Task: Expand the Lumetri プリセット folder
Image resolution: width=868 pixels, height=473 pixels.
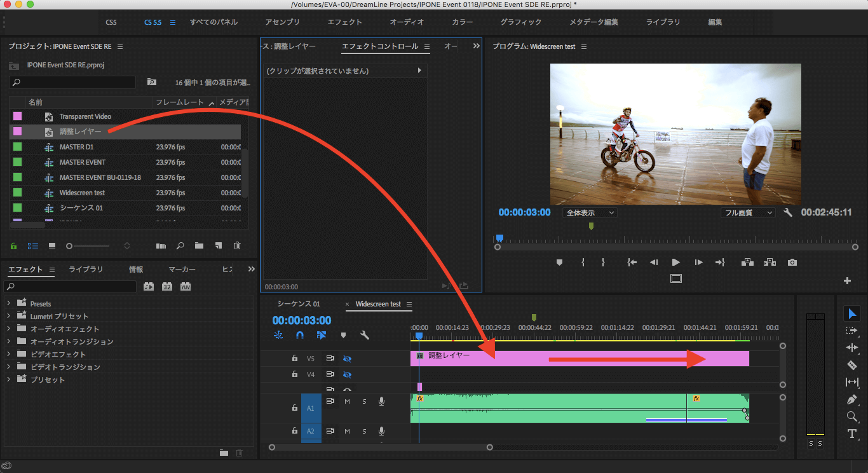Action: pos(9,317)
